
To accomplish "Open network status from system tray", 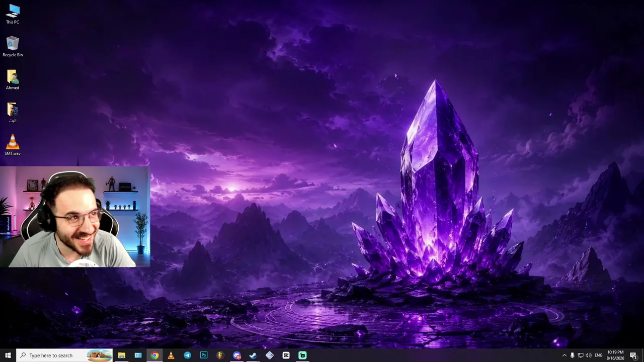I will click(580, 355).
